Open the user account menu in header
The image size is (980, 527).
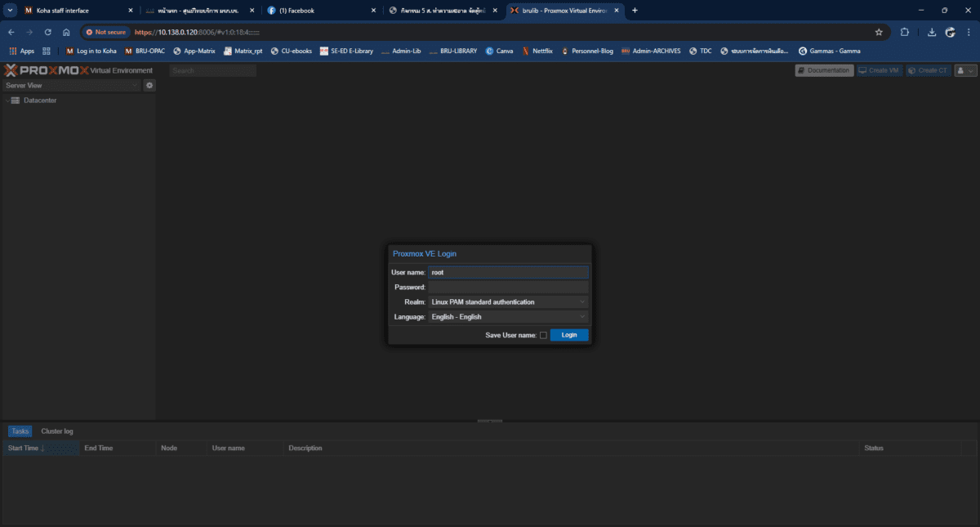965,70
